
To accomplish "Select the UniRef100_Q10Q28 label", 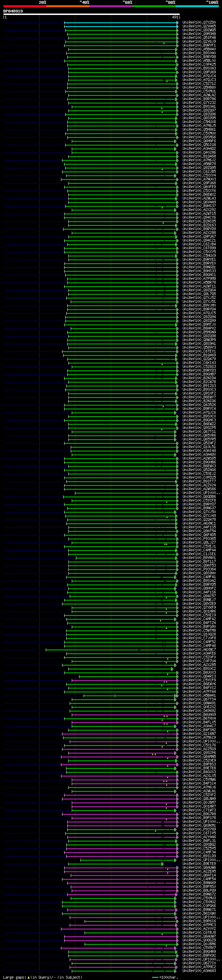I will coord(199,634).
